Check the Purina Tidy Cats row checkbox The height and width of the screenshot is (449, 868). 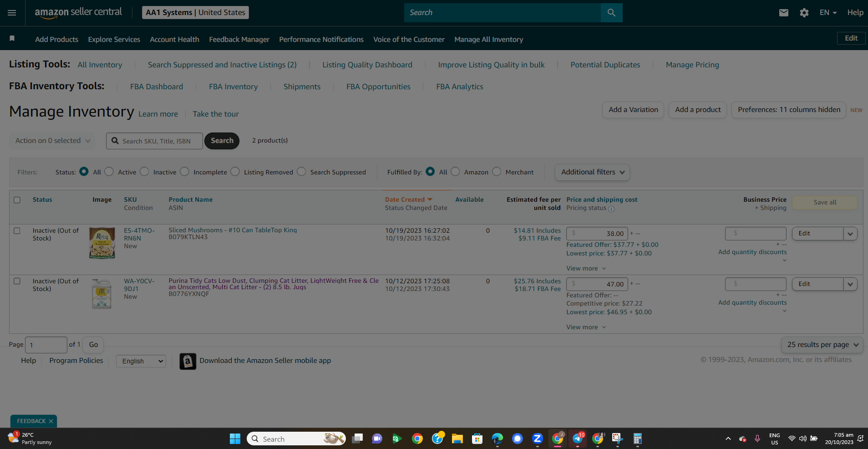(17, 281)
